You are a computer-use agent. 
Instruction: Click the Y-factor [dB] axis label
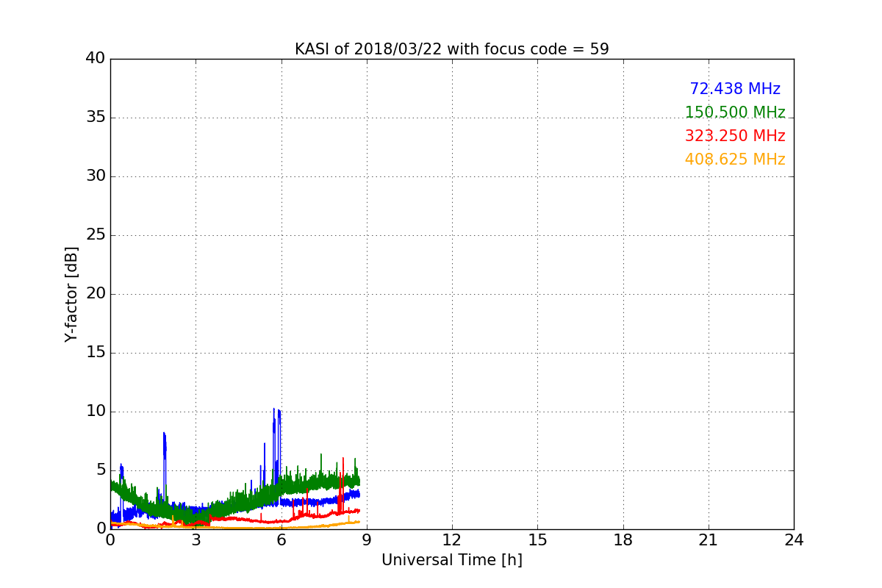click(71, 294)
